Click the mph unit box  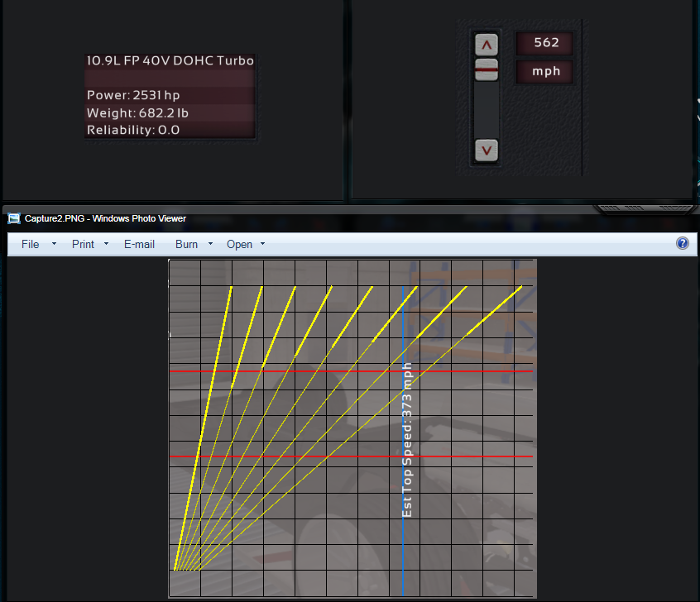[x=546, y=71]
